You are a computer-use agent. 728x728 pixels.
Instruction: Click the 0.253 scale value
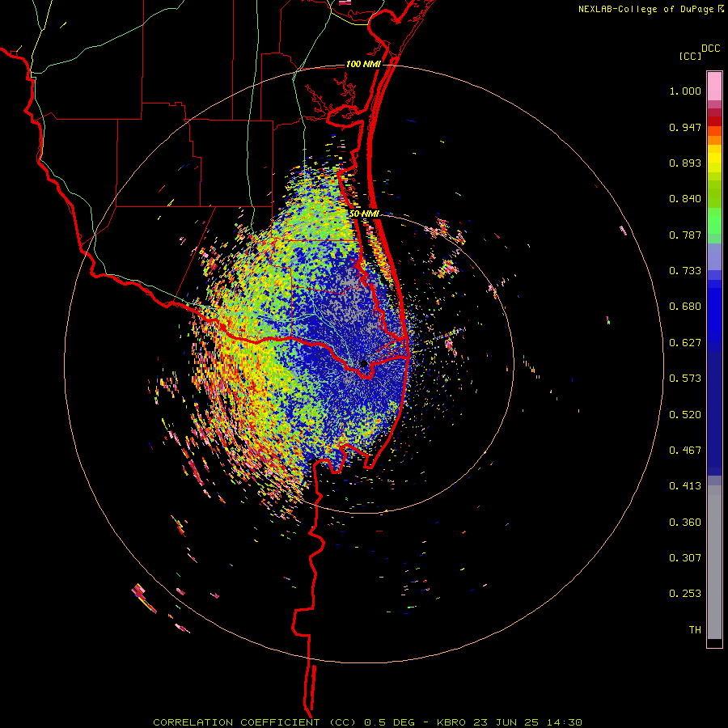click(x=685, y=594)
